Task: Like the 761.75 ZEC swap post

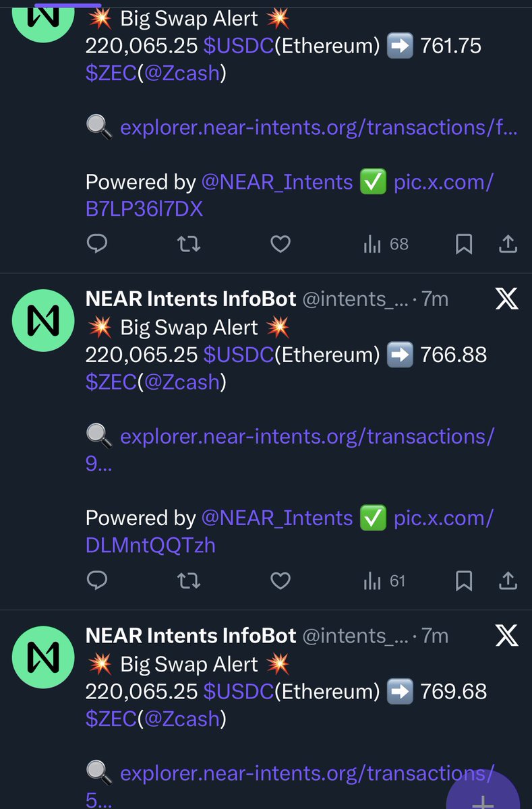Action: (280, 244)
